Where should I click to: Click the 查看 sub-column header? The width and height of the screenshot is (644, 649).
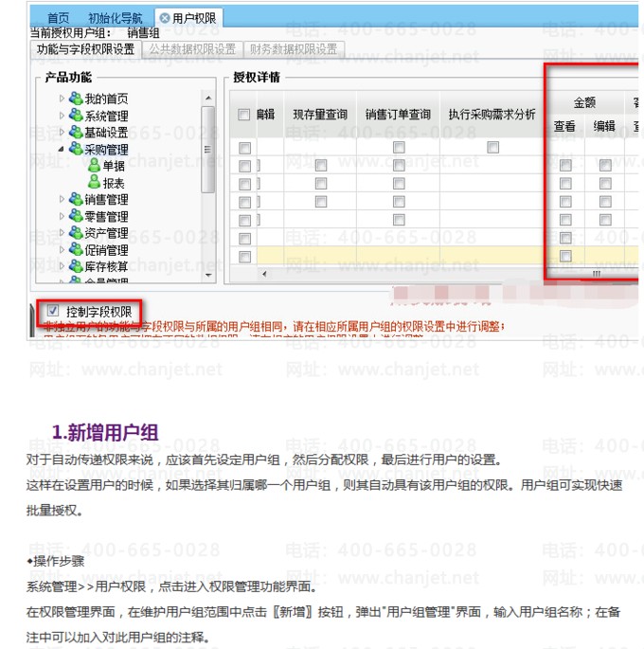click(564, 126)
